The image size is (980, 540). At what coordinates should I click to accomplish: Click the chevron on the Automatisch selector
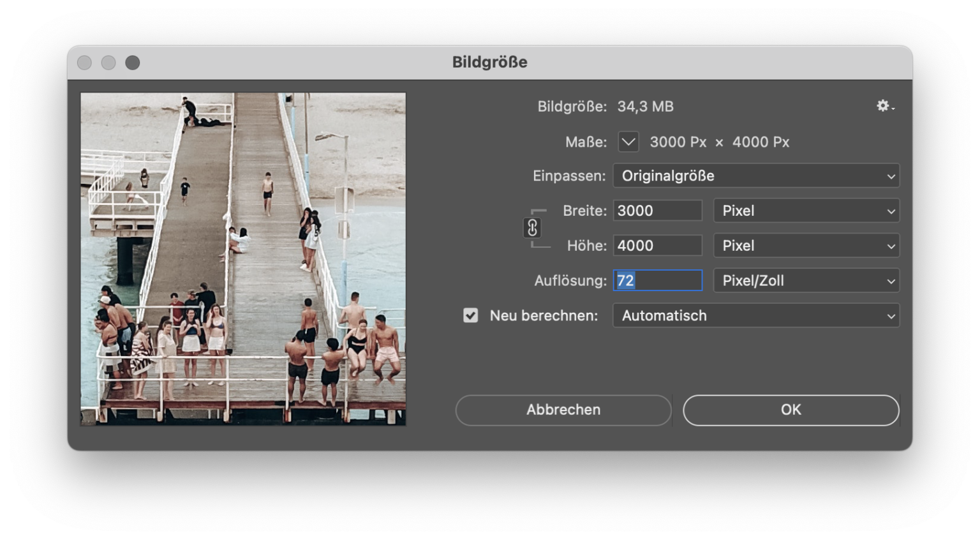[x=892, y=315]
